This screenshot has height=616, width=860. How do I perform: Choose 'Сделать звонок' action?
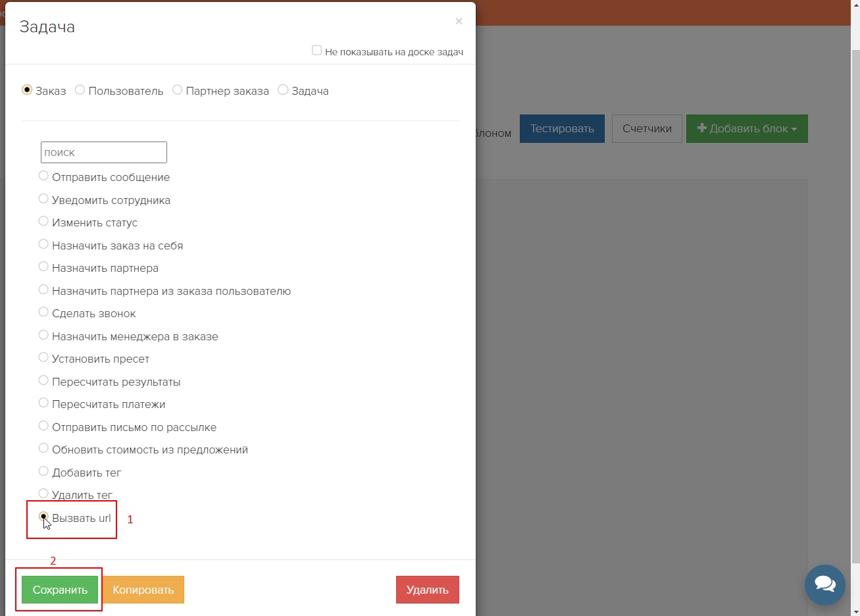43,312
